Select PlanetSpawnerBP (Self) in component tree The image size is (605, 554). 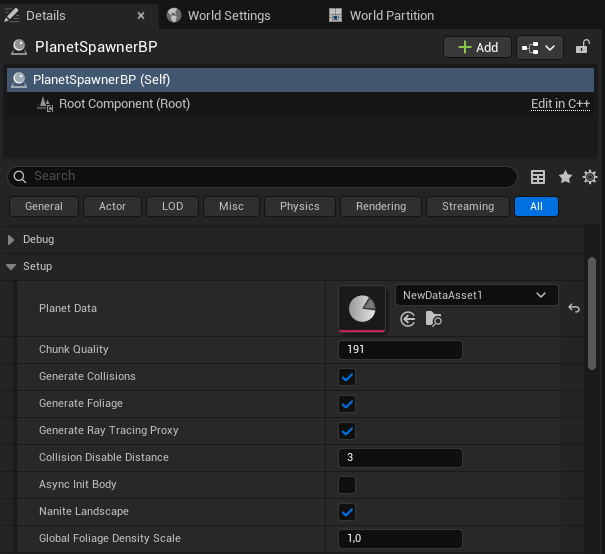tap(300, 80)
